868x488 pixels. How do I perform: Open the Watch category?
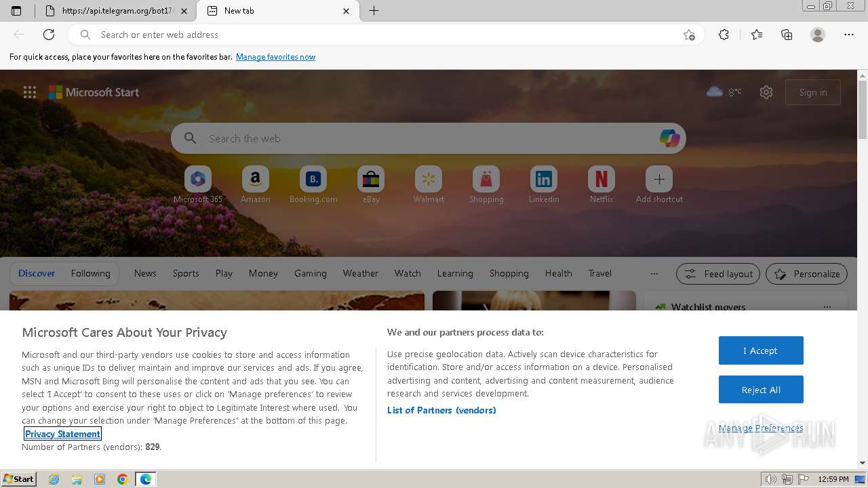tap(408, 273)
